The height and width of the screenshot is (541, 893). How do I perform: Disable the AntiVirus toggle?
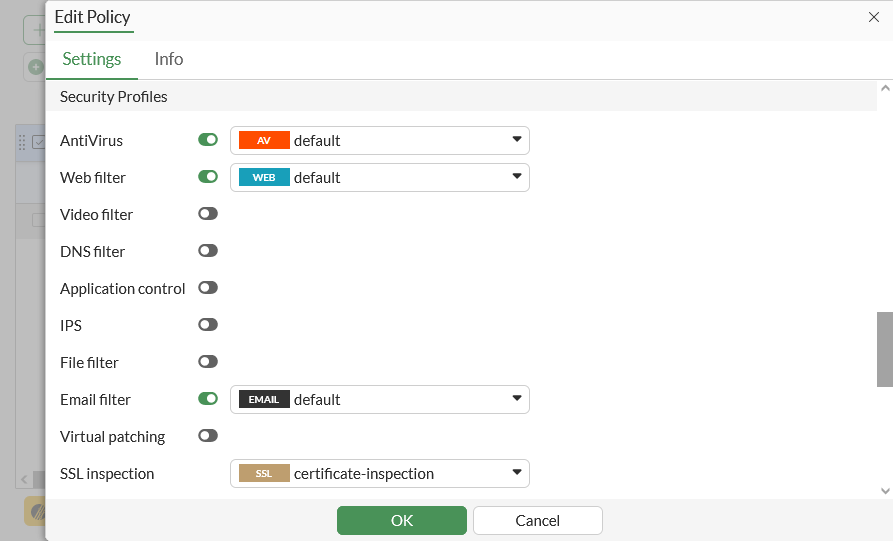click(208, 140)
